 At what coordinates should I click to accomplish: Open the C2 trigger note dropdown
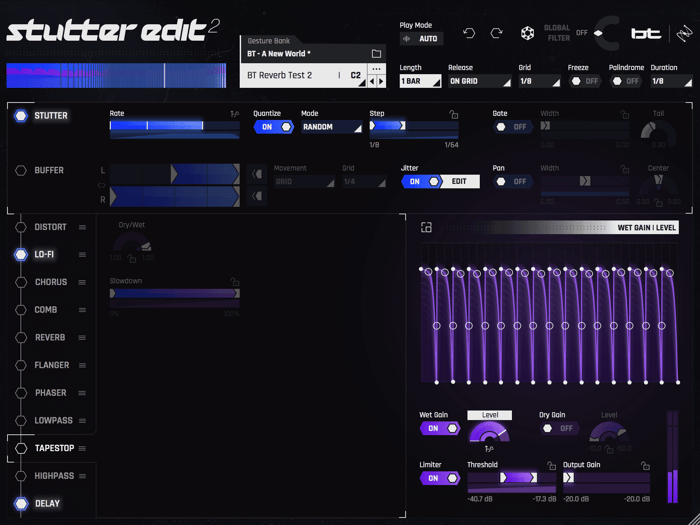coord(357,76)
